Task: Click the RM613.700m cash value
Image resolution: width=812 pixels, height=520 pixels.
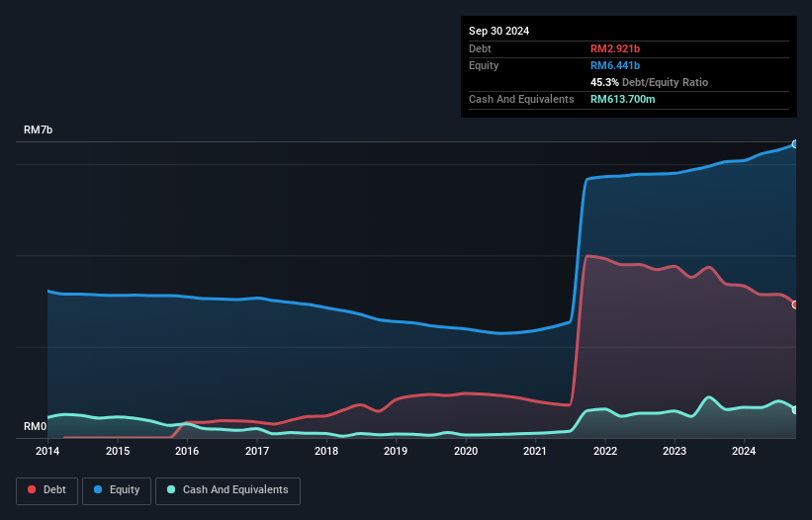Action: tap(622, 99)
